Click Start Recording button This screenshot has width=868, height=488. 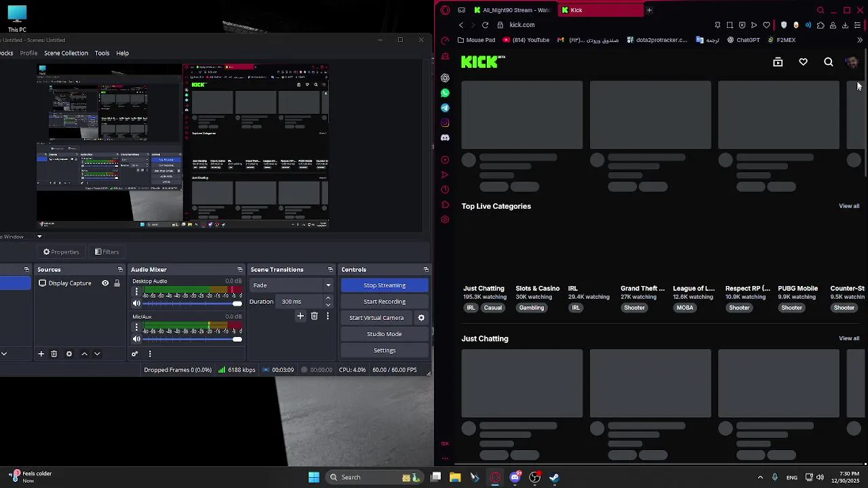click(x=384, y=302)
